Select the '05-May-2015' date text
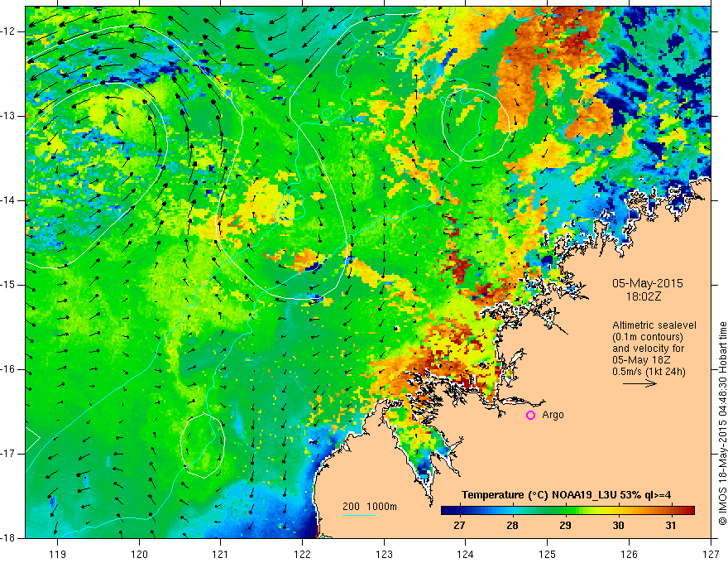 tap(647, 283)
